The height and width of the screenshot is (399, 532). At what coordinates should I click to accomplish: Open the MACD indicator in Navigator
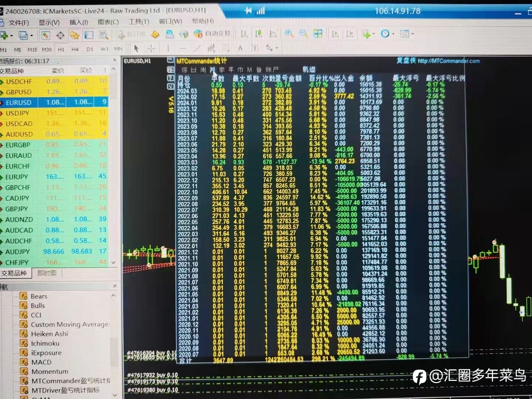click(x=41, y=362)
